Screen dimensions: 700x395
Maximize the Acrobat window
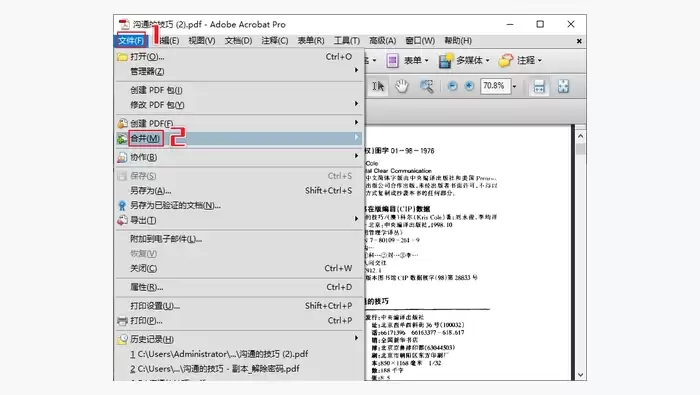(x=540, y=24)
